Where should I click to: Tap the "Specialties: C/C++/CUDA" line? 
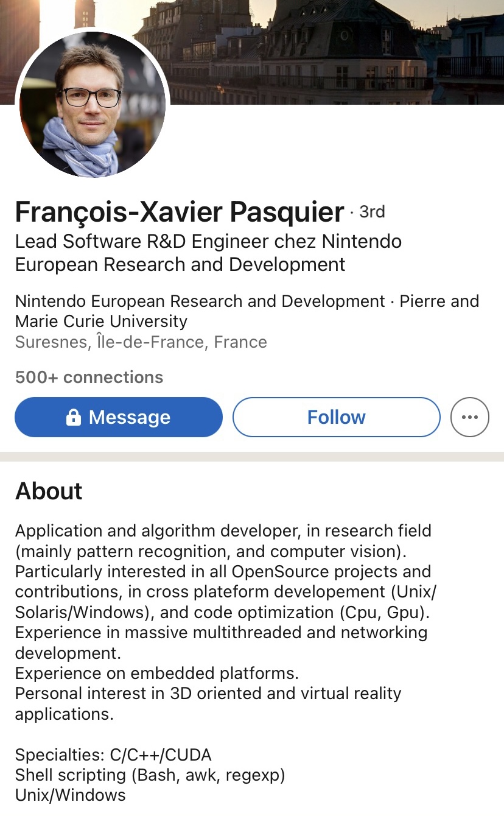[x=113, y=755]
